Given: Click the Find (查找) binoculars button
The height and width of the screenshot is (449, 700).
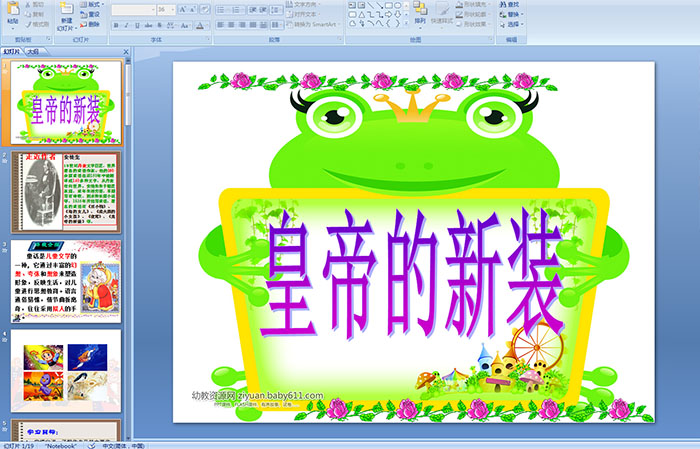Looking at the screenshot, I should [509, 4].
